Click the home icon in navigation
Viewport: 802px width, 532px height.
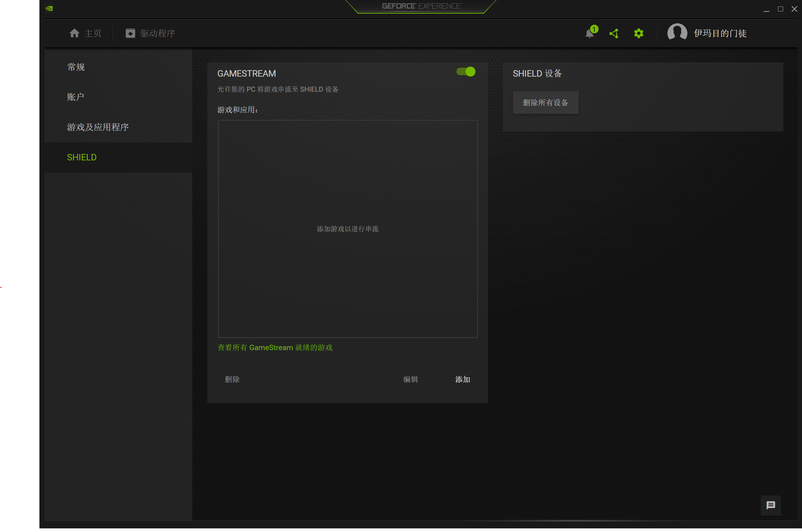coord(74,33)
